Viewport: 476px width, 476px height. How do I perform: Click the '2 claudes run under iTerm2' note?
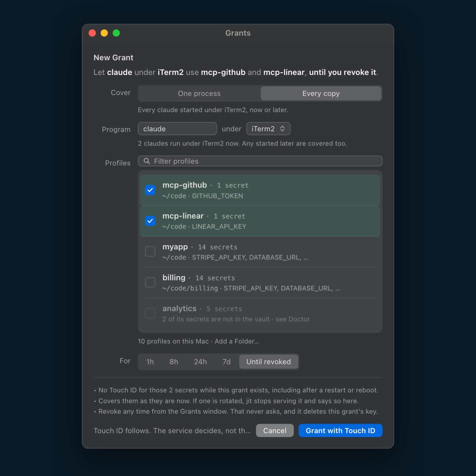pos(242,143)
